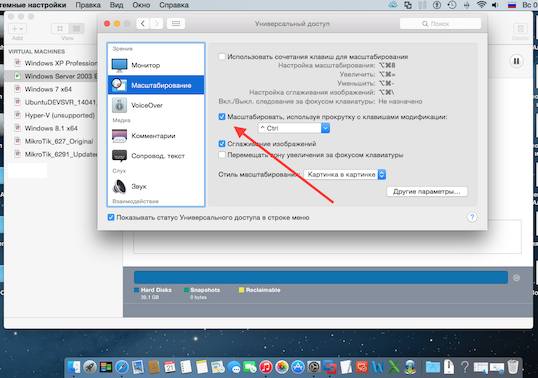This screenshot has width=538, height=378.
Task: Click Другие параметры… button
Action: 427,192
